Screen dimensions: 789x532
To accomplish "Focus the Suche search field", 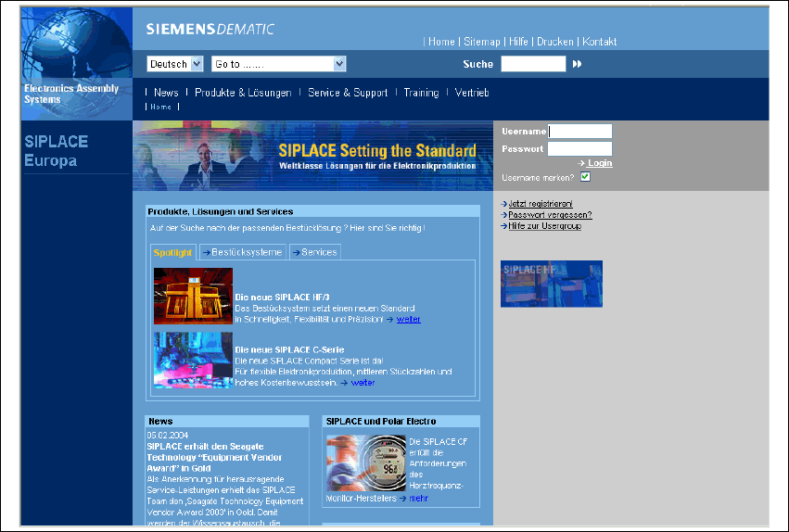I will click(x=533, y=64).
